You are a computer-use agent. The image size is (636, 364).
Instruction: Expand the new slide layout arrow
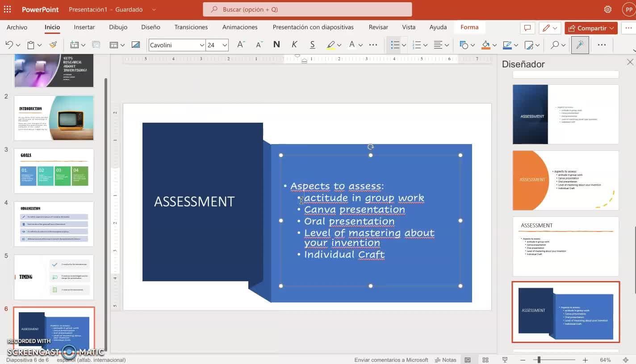coord(83,45)
